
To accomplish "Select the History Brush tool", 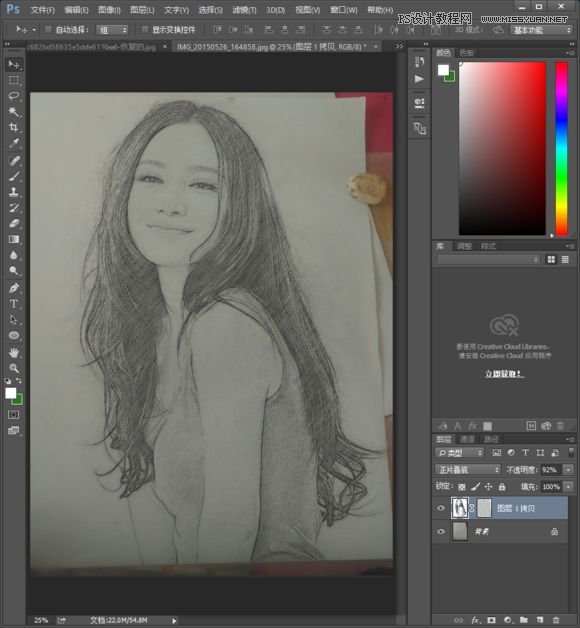I will (14, 207).
